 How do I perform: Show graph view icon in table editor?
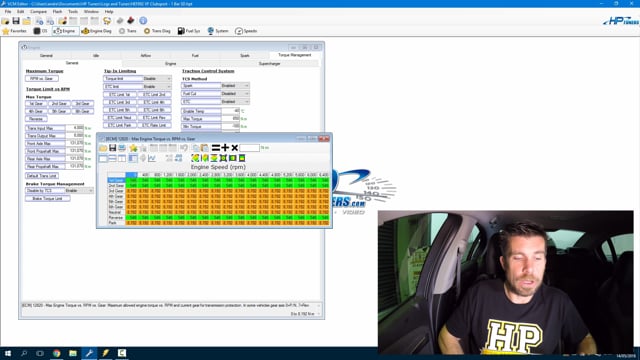click(152, 158)
